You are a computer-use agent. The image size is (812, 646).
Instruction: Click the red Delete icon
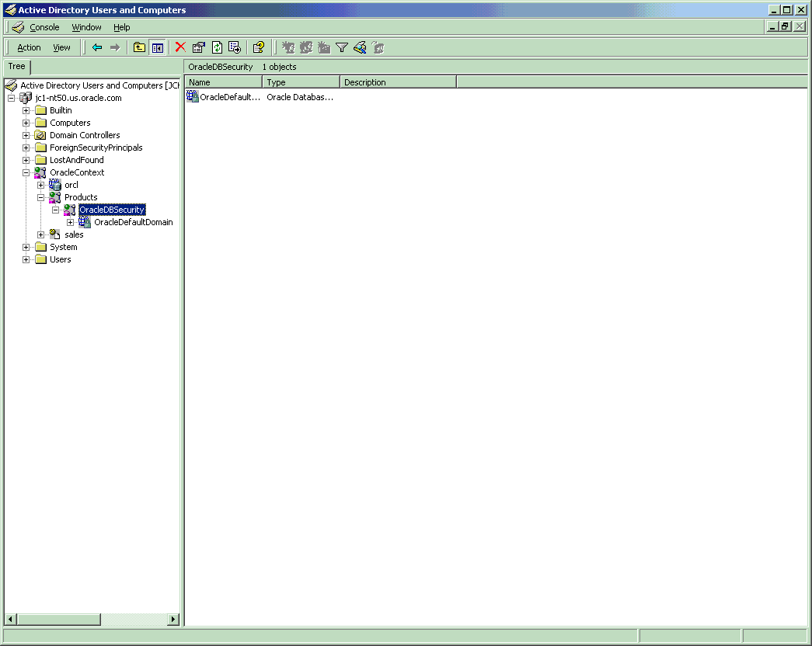coord(180,47)
